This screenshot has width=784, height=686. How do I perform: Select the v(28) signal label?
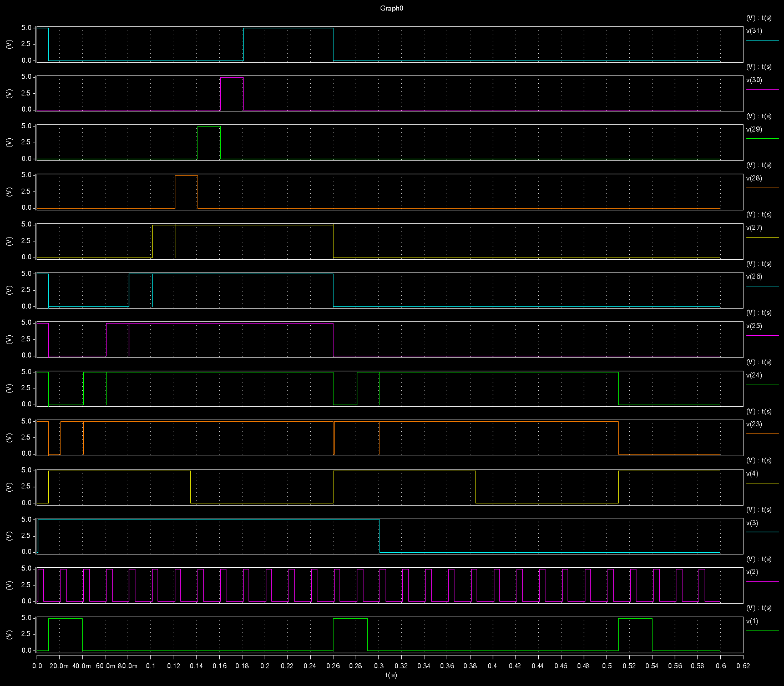[x=754, y=179]
